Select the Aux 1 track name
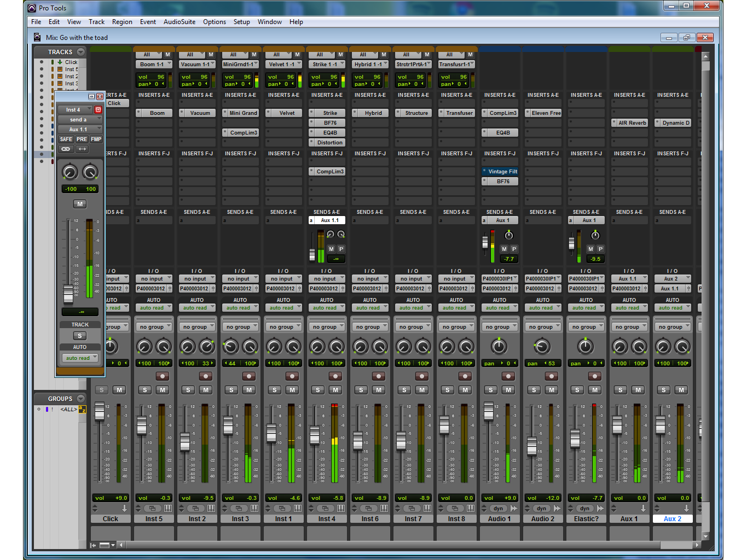This screenshot has width=747, height=560. click(x=629, y=519)
